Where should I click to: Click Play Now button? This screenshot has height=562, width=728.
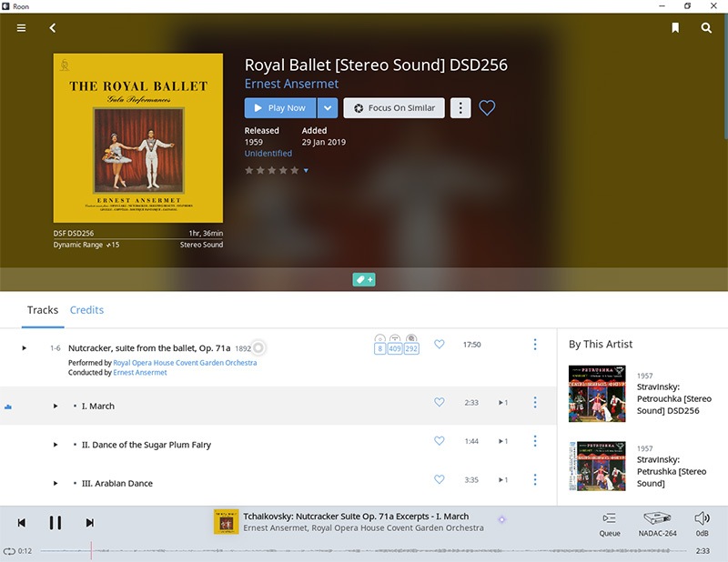[x=280, y=108]
